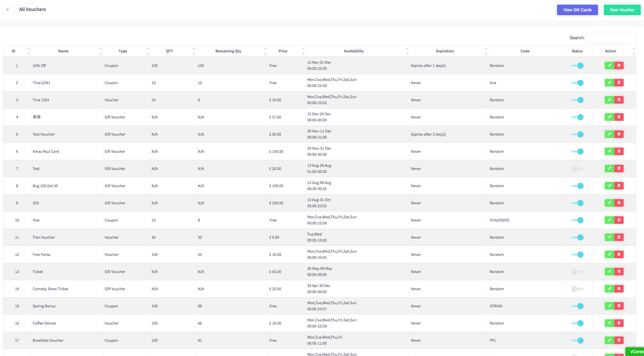Select the 'Expires after 3 day(s)' cell
This screenshot has height=356, width=644.
[449, 134]
